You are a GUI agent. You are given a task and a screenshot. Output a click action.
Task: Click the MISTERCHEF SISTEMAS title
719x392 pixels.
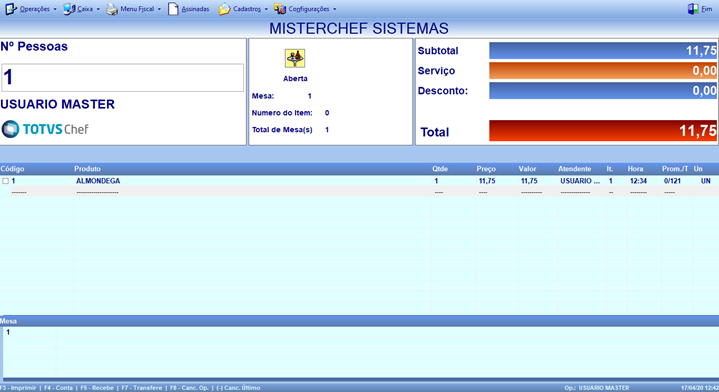(x=359, y=28)
